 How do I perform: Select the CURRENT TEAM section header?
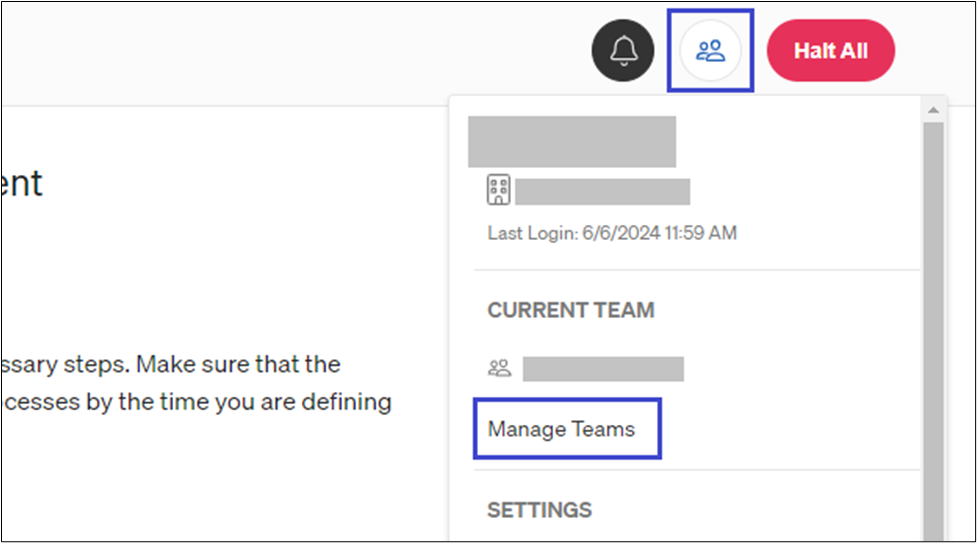pyautogui.click(x=570, y=310)
